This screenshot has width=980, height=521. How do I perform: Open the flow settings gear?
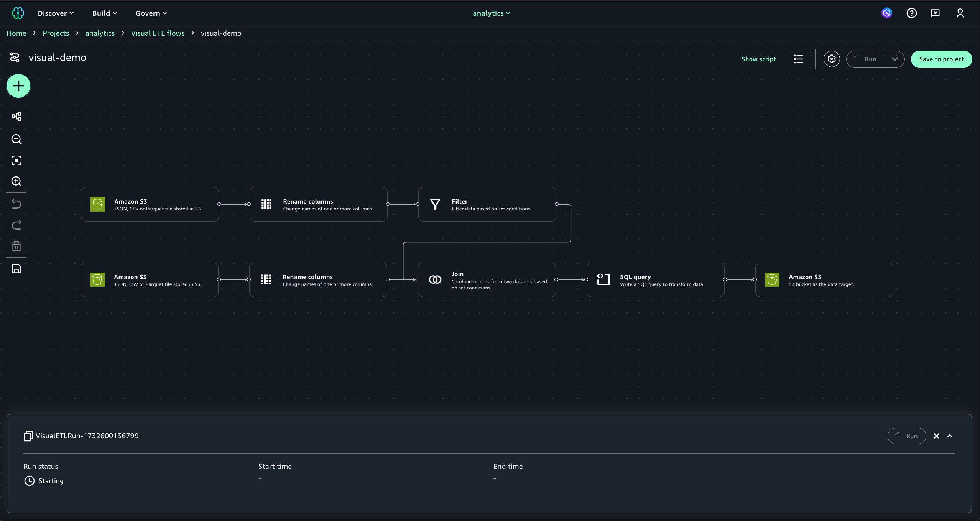[x=831, y=59]
